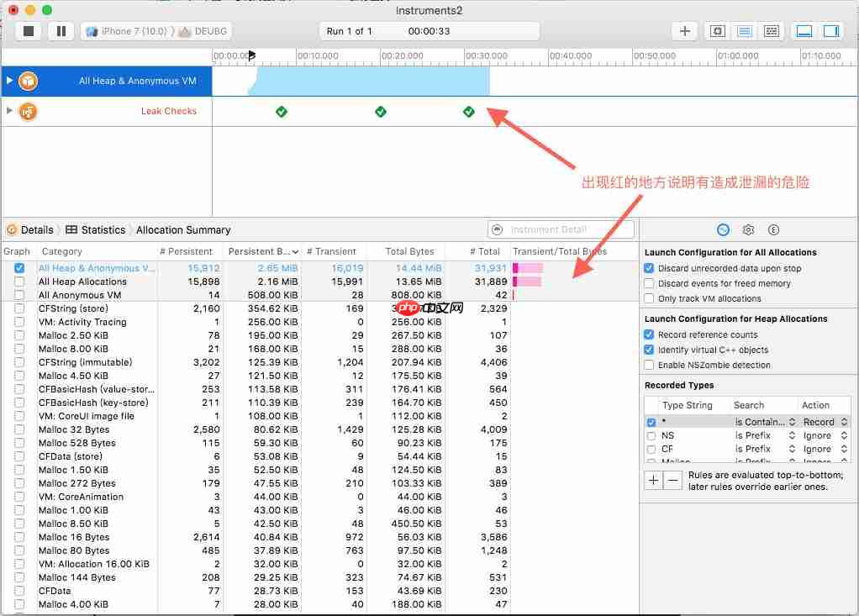This screenshot has height=616, width=859.
Task: Select the All Heap & Anonymous VM instrument icon
Action: 28,81
